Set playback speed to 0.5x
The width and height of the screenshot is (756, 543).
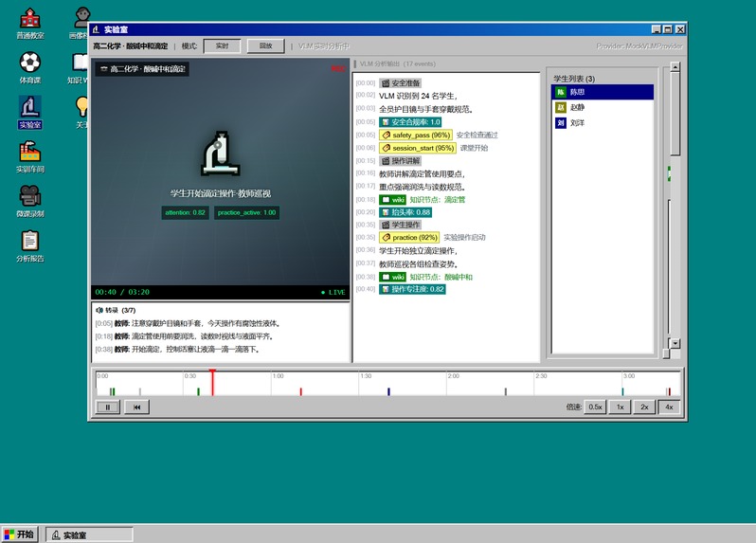tap(595, 407)
